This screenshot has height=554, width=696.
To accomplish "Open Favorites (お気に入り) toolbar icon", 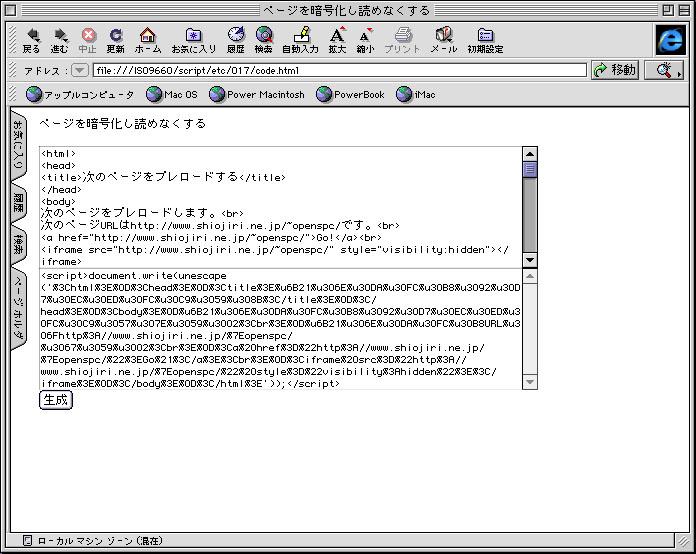I will tap(194, 40).
